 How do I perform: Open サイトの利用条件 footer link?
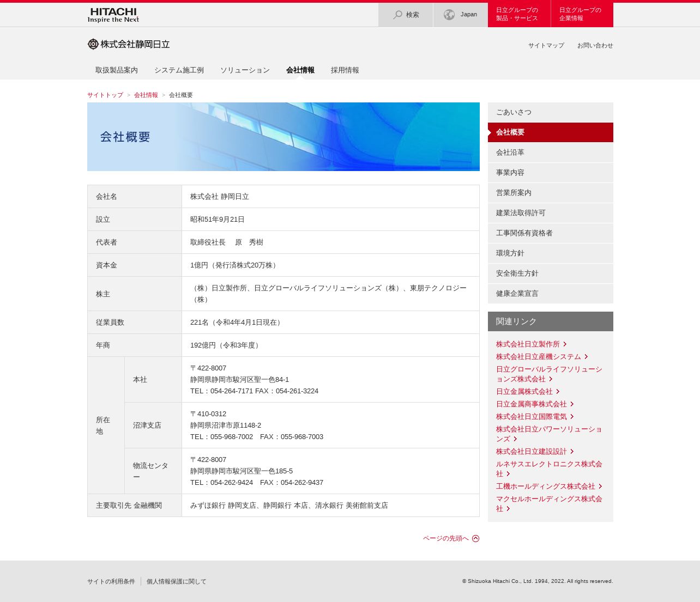111,582
